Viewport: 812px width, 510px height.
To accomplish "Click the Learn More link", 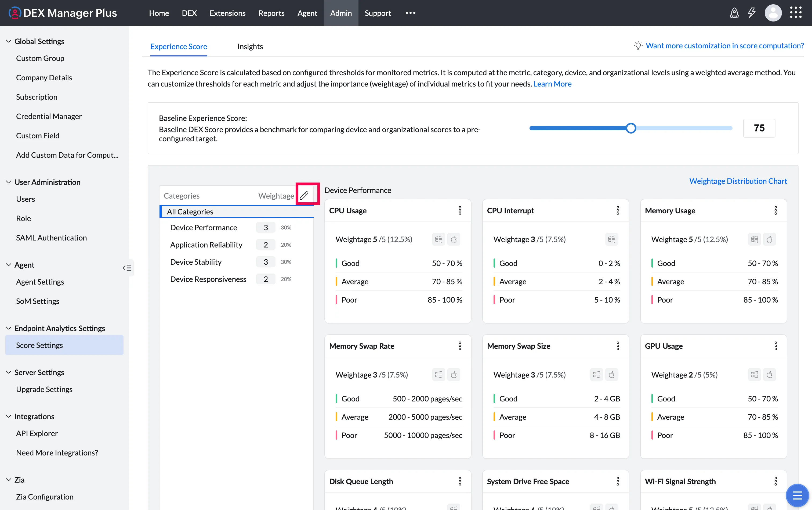I will pos(552,84).
